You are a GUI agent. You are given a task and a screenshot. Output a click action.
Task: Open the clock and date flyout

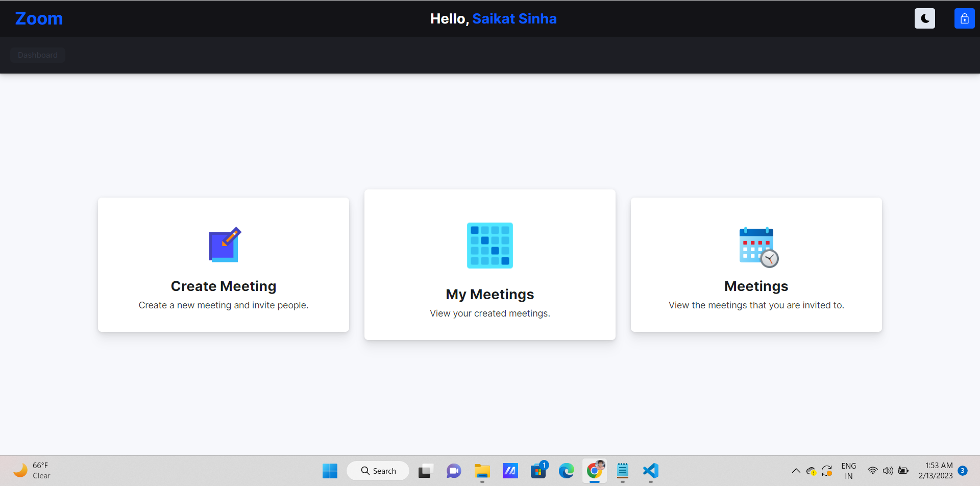[x=936, y=471]
